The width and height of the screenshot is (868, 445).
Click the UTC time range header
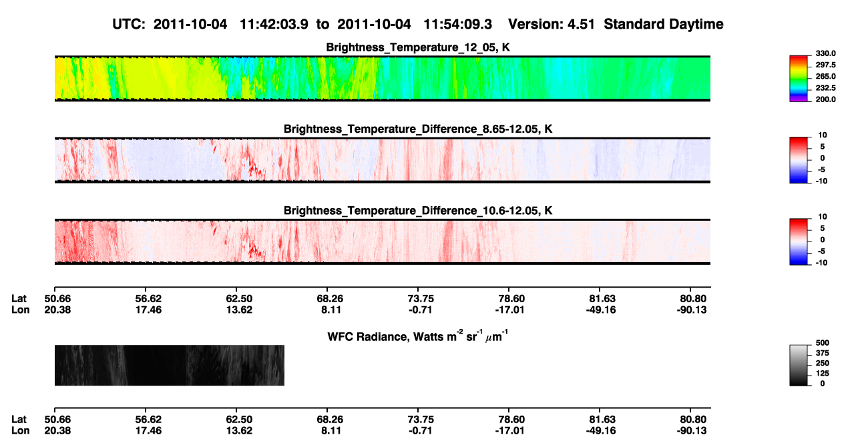[x=302, y=25]
